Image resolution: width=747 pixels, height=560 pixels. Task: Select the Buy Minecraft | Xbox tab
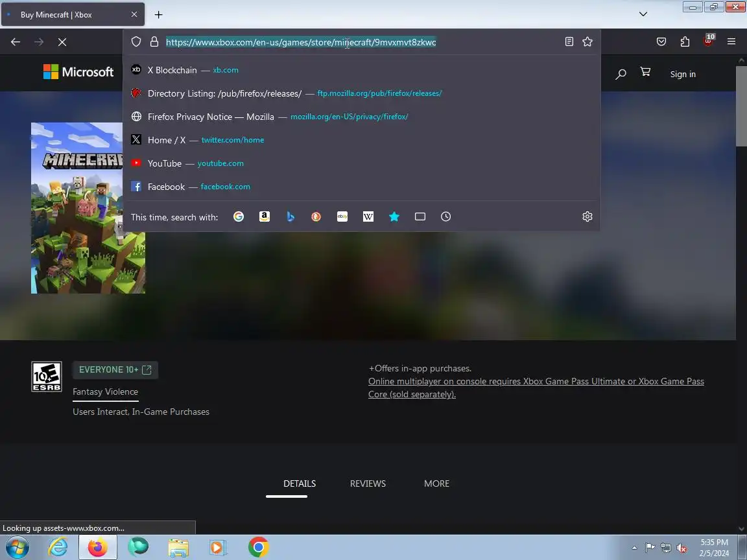click(x=73, y=15)
